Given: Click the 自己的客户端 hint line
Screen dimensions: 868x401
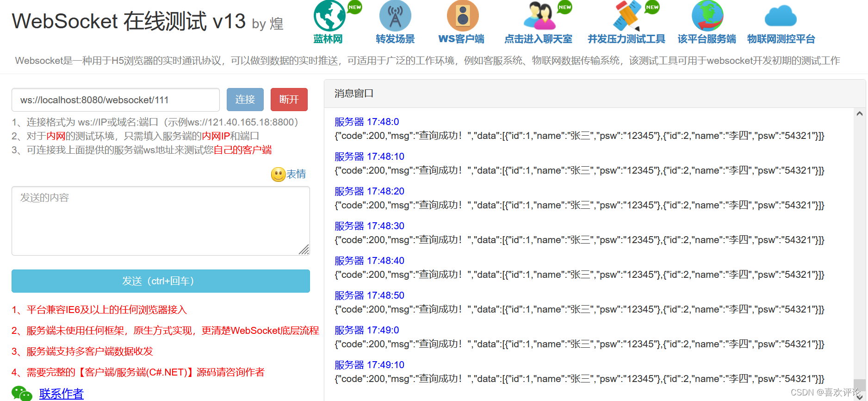Looking at the screenshot, I should coord(142,150).
